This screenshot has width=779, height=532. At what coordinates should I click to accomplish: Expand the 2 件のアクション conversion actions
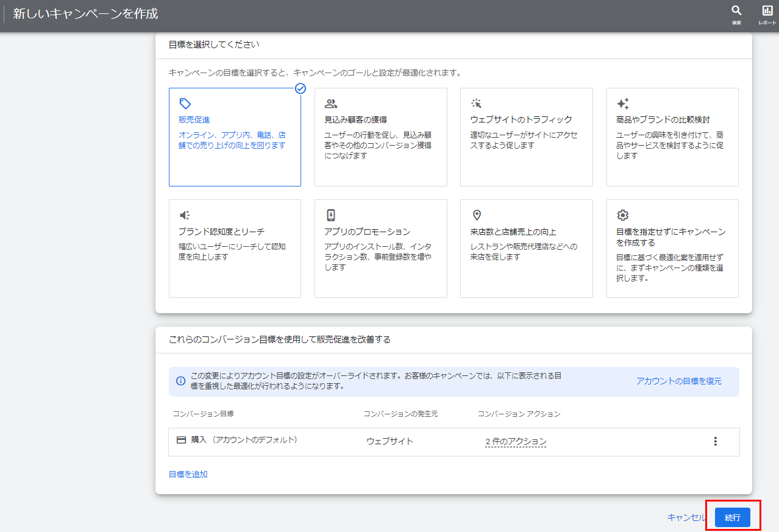coord(516,441)
